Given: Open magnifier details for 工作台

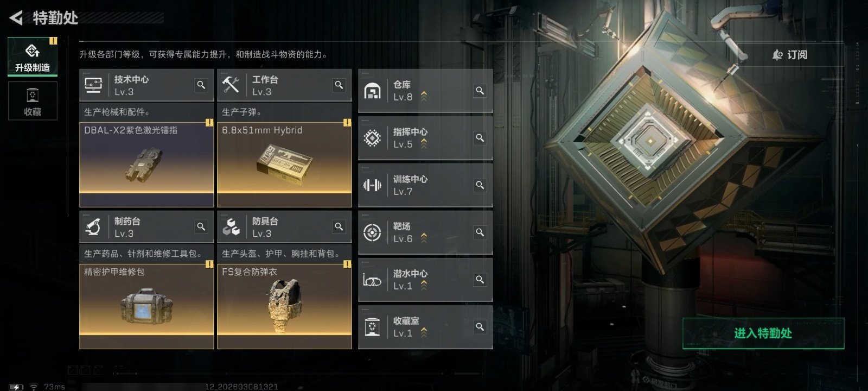Looking at the screenshot, I should (339, 85).
